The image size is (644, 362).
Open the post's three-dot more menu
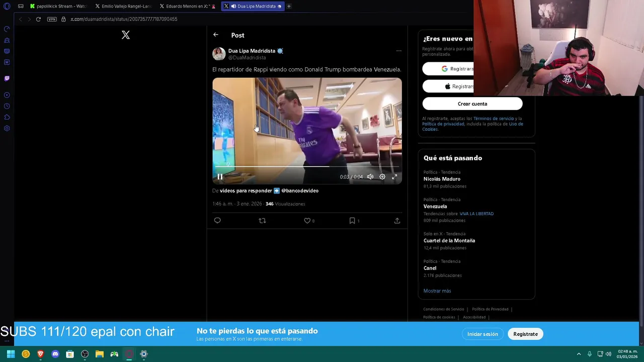398,51
